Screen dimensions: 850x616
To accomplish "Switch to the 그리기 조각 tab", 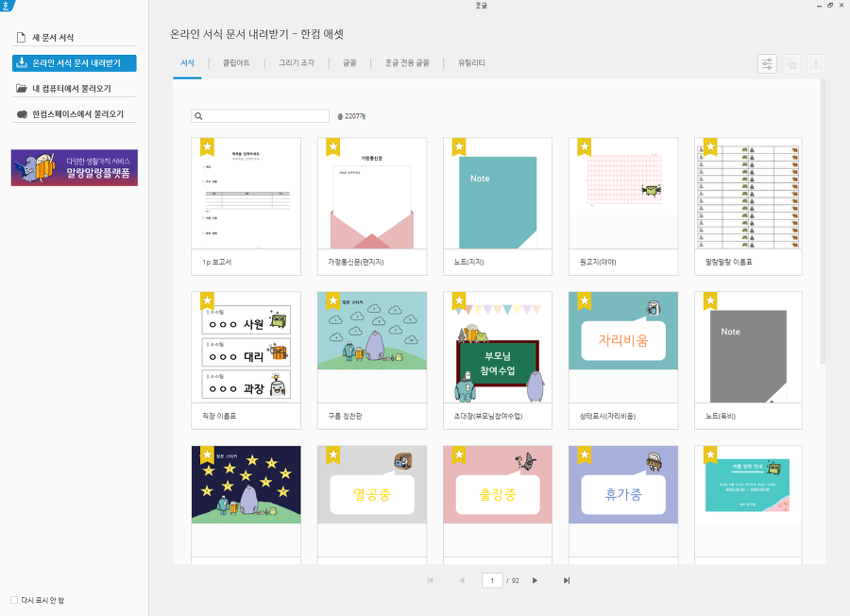I will tap(297, 63).
